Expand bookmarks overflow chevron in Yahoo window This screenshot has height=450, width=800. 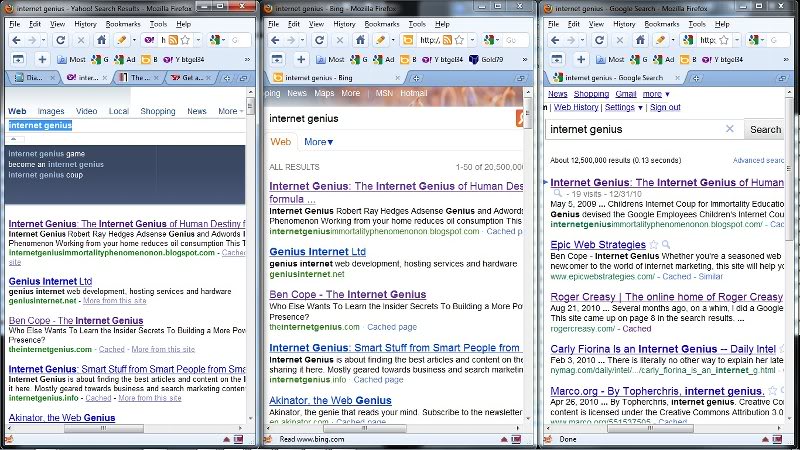tap(247, 60)
